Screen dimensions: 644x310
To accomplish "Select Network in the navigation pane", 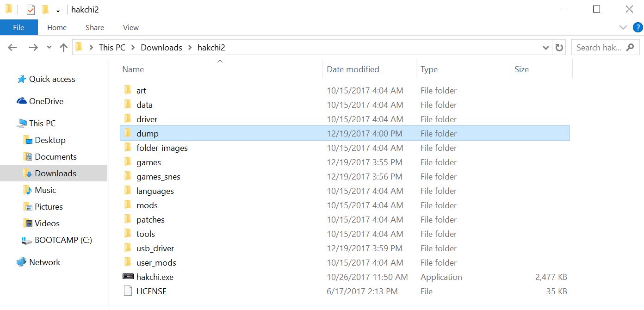I will 44,262.
